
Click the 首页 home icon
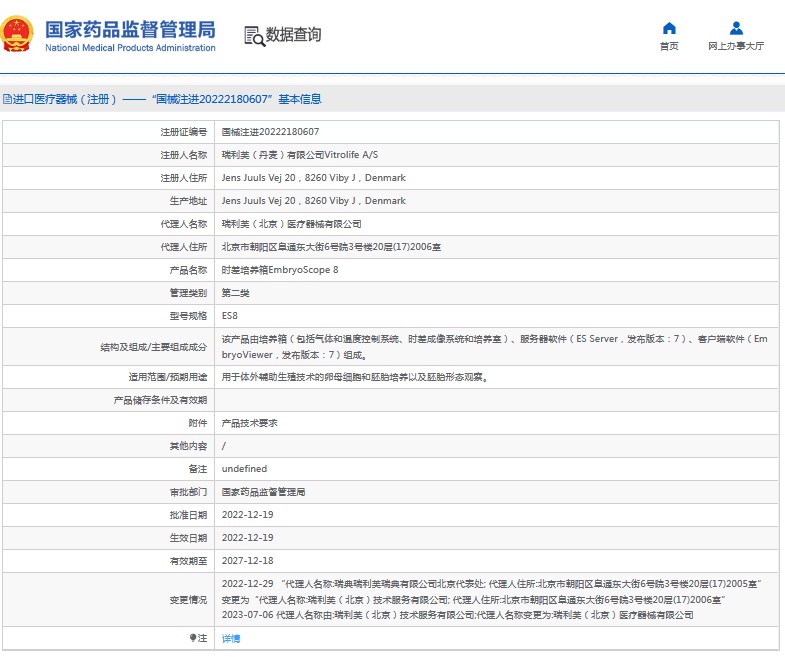(x=669, y=29)
